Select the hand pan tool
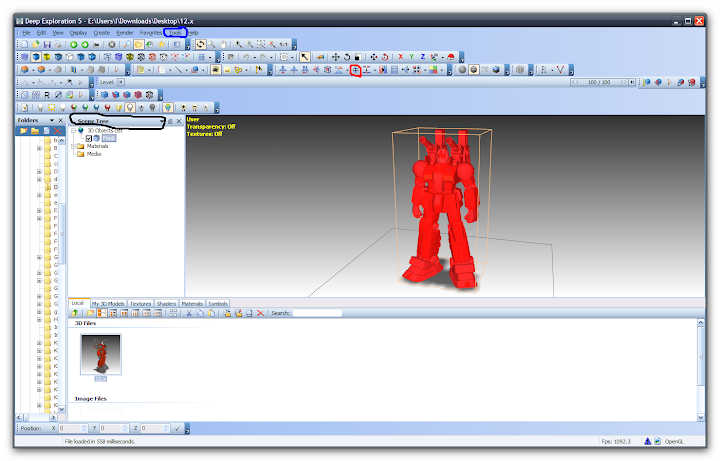This screenshot has height=461, width=720. (x=223, y=45)
